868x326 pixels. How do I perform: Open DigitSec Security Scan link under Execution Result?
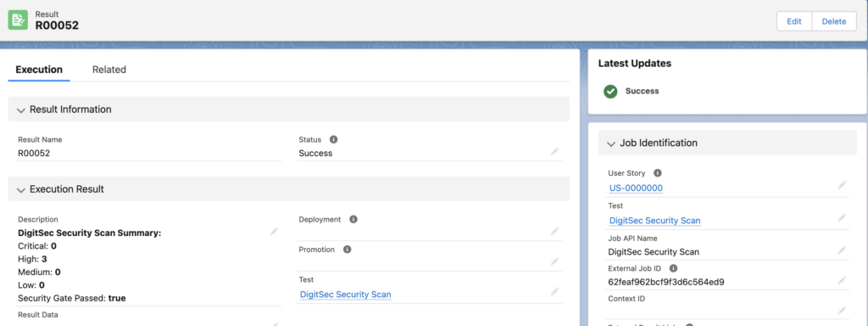[346, 295]
